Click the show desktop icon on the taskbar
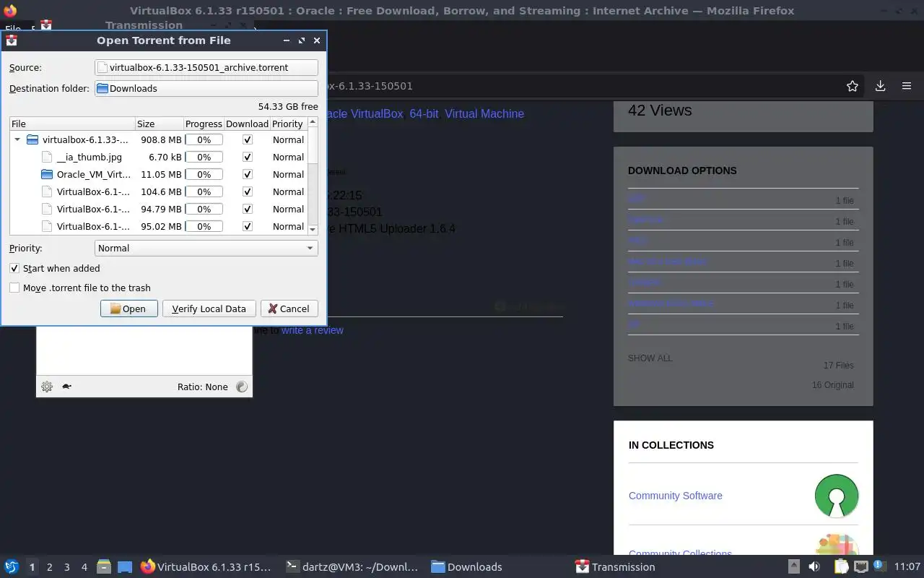Screen dimensions: 924x578 click(x=124, y=567)
